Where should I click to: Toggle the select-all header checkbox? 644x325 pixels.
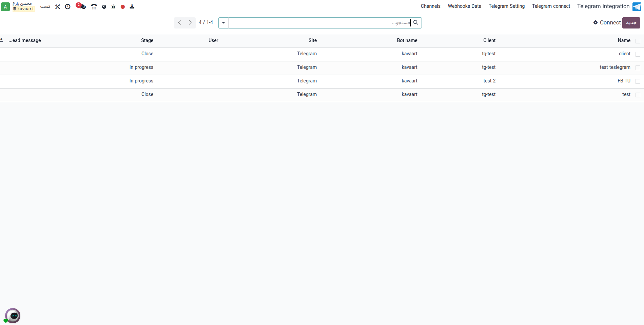[x=638, y=41]
